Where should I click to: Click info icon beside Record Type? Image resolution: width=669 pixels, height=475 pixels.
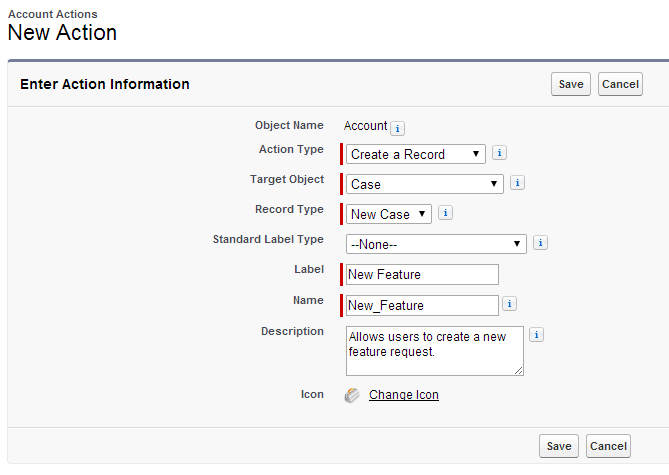click(445, 213)
